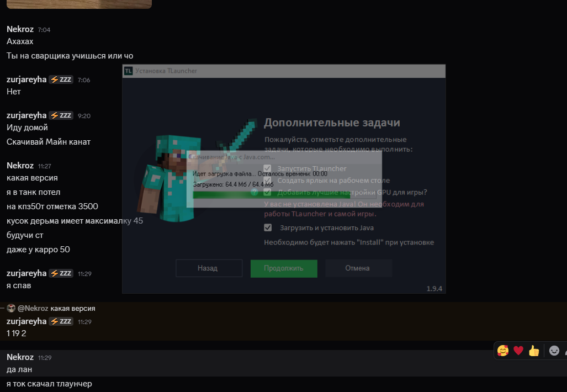Open zurjareyha profile above '1 19 2'
Viewport: 567px width, 392px height.
click(x=27, y=321)
